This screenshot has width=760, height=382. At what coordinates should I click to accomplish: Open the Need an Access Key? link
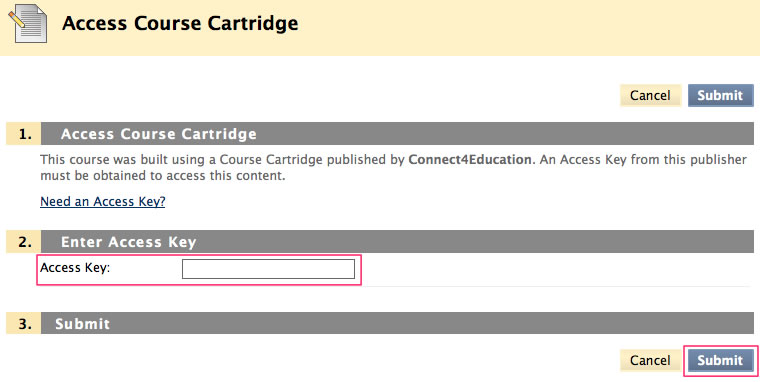tap(103, 201)
